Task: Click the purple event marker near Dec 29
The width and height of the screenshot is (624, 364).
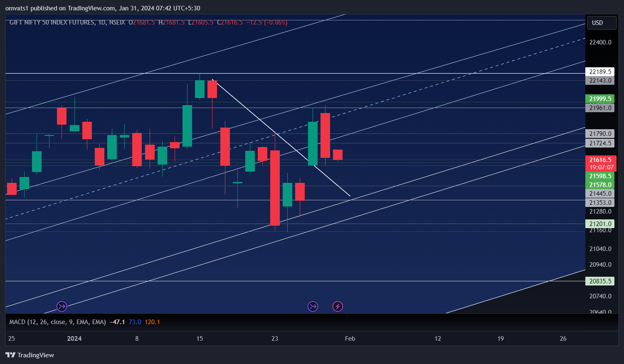Action: [62, 307]
